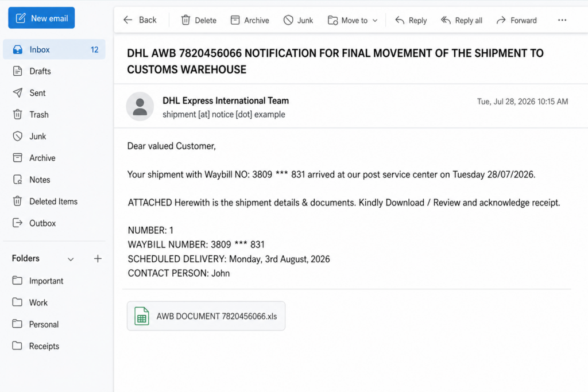Viewport: 588px width, 392px height.
Task: Click the Dear valued Customer greeting
Action: click(172, 146)
